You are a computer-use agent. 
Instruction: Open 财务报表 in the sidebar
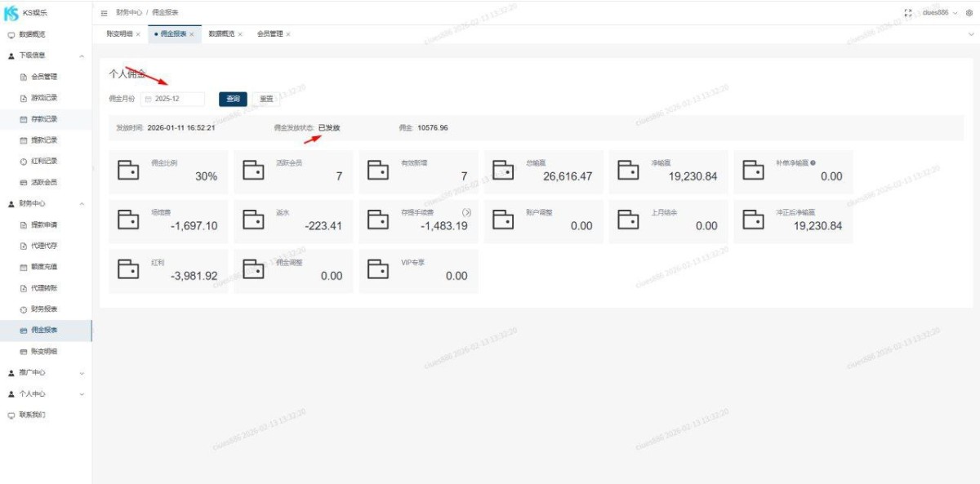[x=44, y=309]
